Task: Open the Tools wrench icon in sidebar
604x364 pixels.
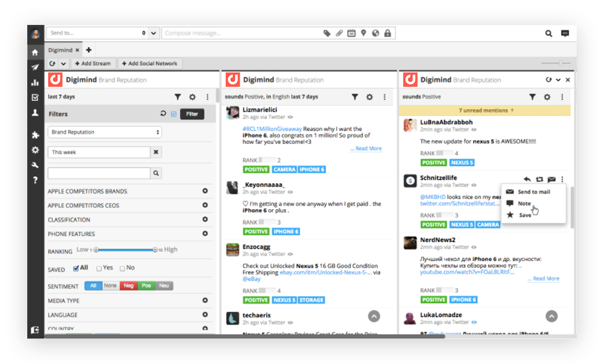Action: tap(35, 165)
